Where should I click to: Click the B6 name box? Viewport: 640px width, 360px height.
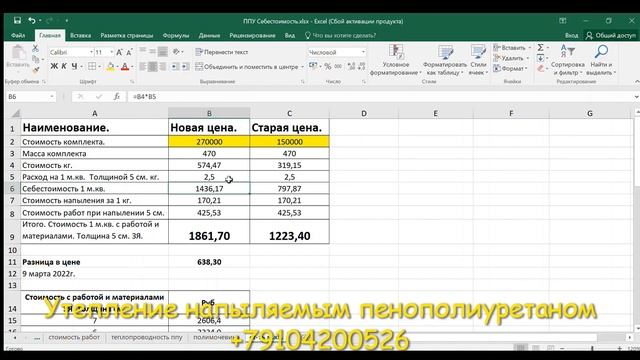27,96
